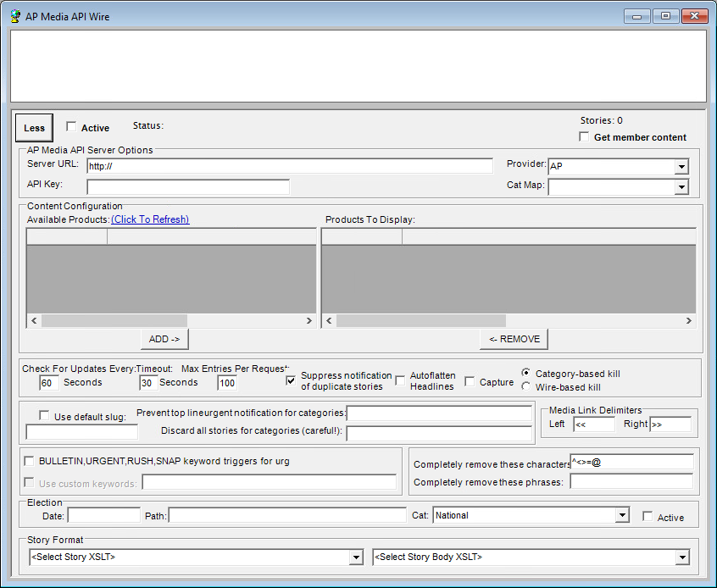
Task: Click the Server URL input field
Action: click(x=290, y=166)
